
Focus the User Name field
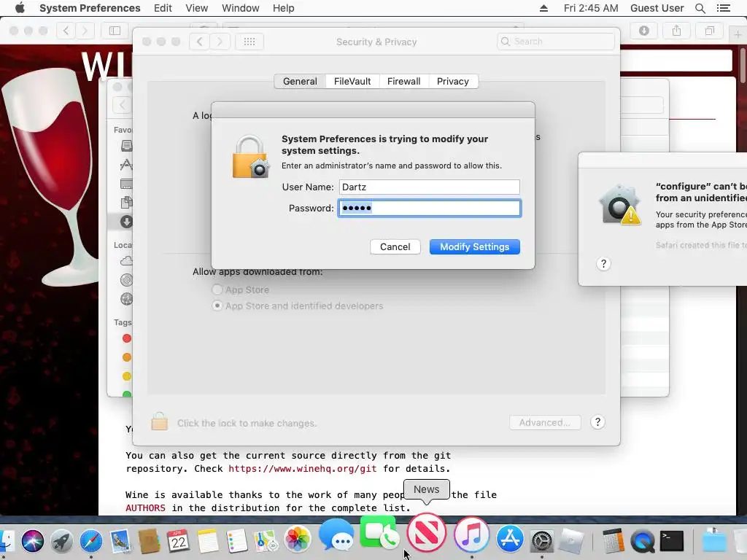(429, 187)
